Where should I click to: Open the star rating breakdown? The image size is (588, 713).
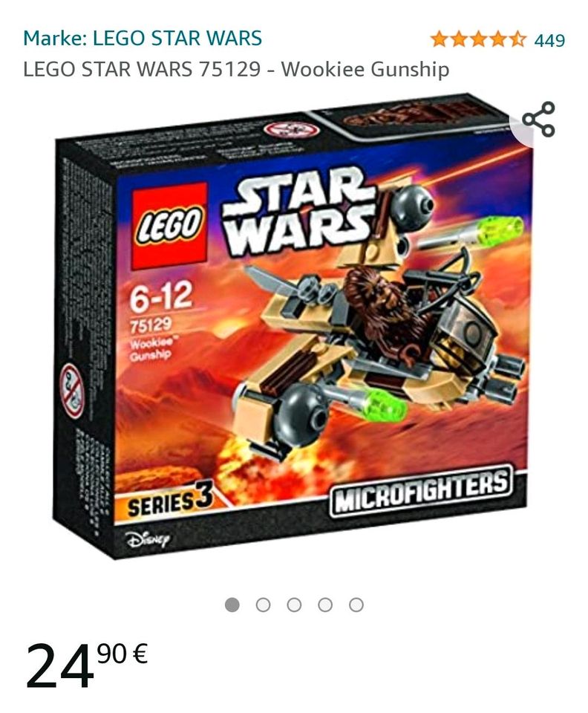coord(478,39)
